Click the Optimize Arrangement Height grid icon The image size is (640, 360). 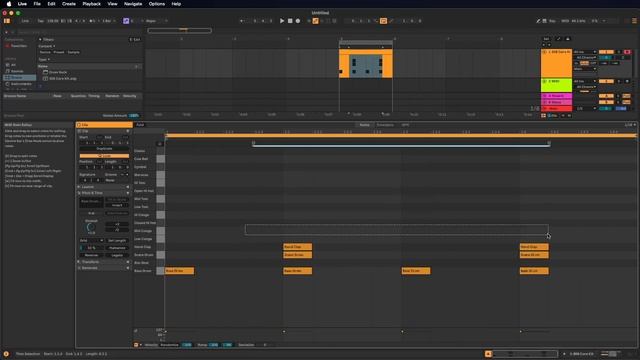coord(543,116)
